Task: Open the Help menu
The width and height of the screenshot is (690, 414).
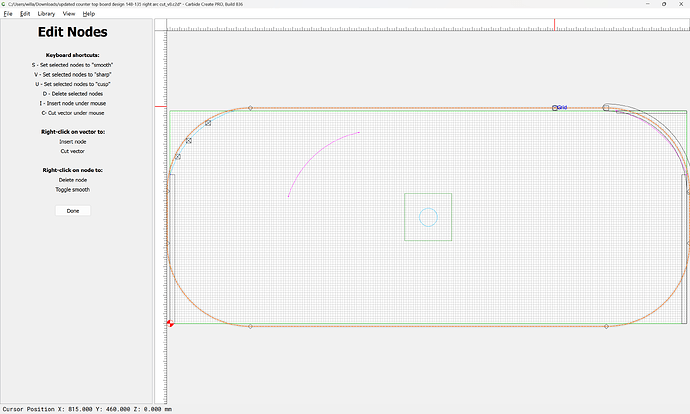Action: (89, 14)
